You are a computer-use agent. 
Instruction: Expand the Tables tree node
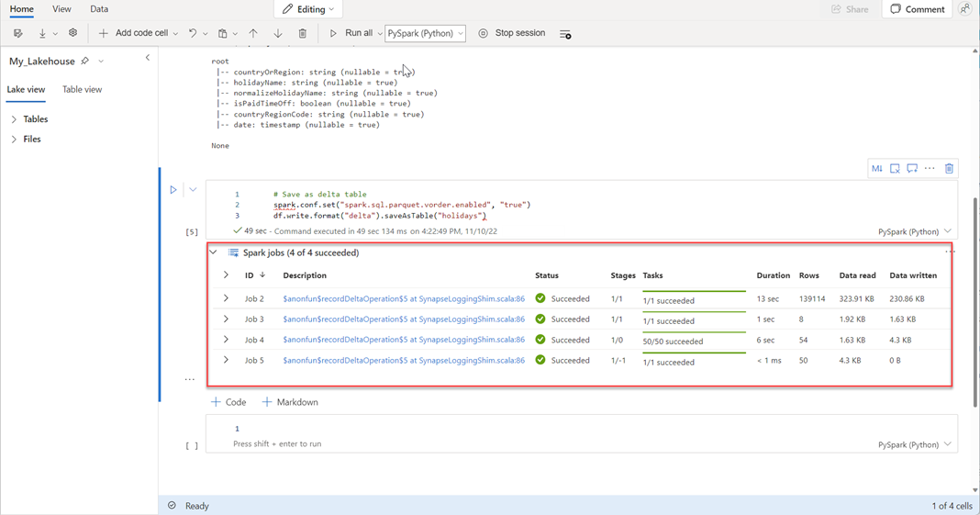(x=14, y=119)
